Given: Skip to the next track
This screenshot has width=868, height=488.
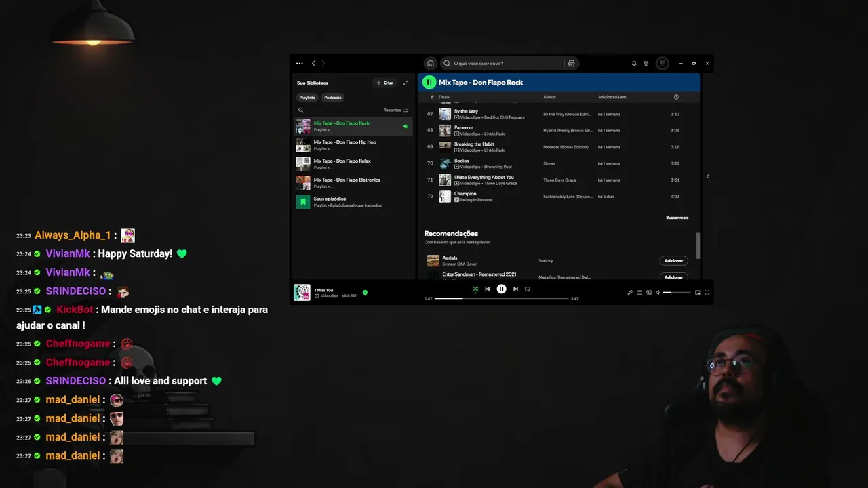Looking at the screenshot, I should click(x=515, y=289).
